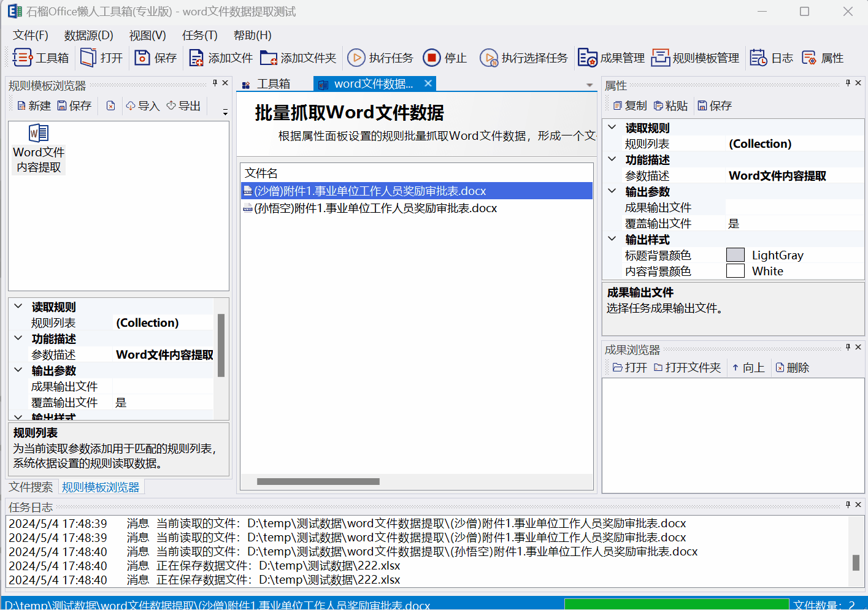Select the Word文件内容提取 template icon
The image size is (868, 610).
(x=39, y=150)
